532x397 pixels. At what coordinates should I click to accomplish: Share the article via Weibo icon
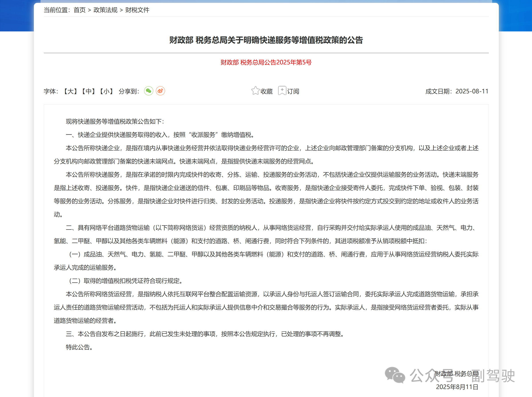(x=160, y=91)
